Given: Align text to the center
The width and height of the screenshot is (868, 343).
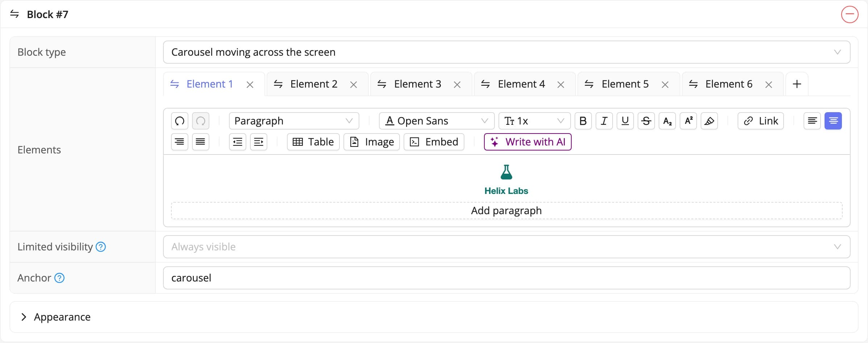Looking at the screenshot, I should tap(833, 121).
